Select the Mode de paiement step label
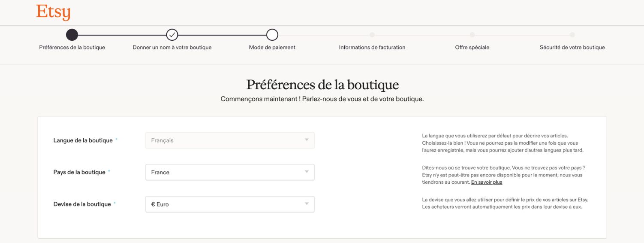644x243 pixels. click(272, 48)
